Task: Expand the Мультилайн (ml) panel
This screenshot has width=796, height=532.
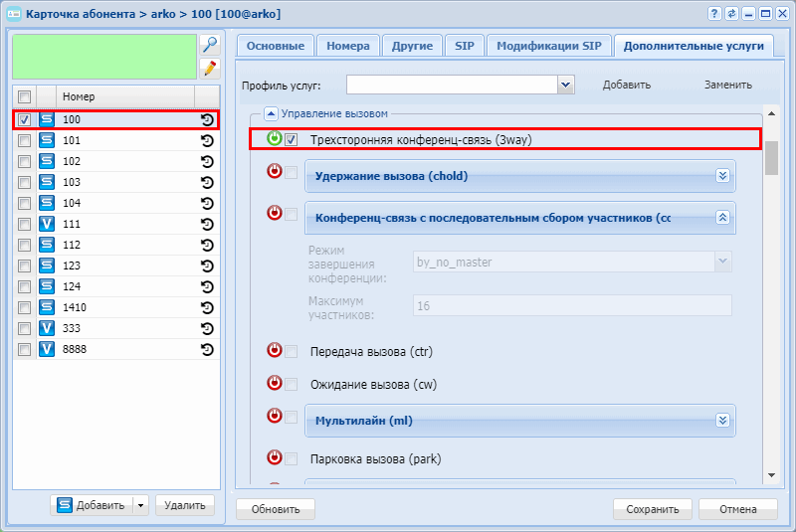Action: tap(723, 421)
